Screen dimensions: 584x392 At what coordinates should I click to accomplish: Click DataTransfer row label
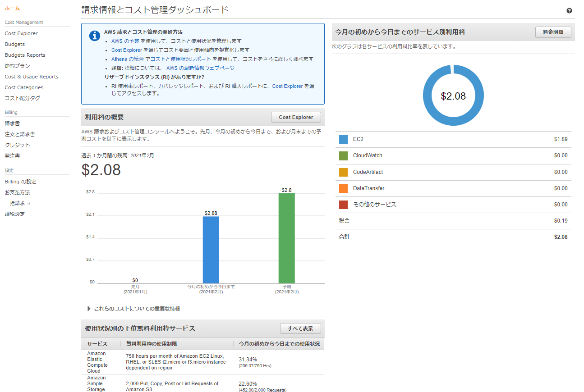368,188
